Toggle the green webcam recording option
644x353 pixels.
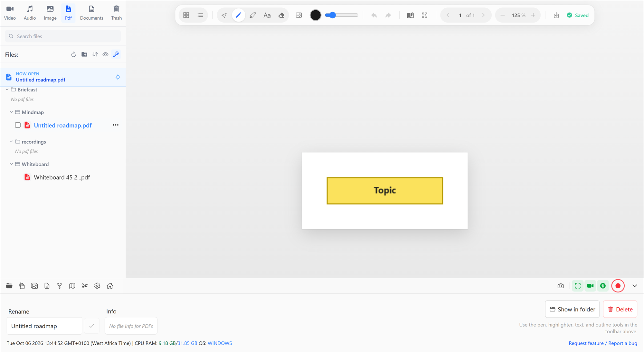[590, 286]
